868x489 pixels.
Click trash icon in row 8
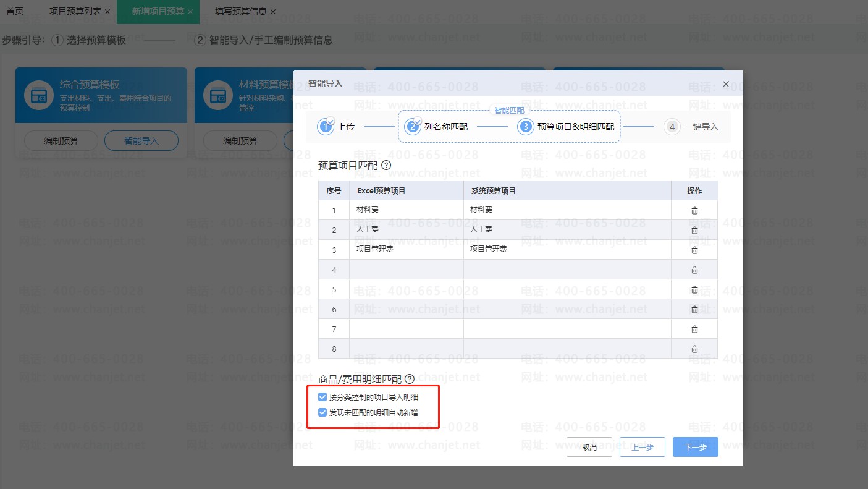[694, 349]
